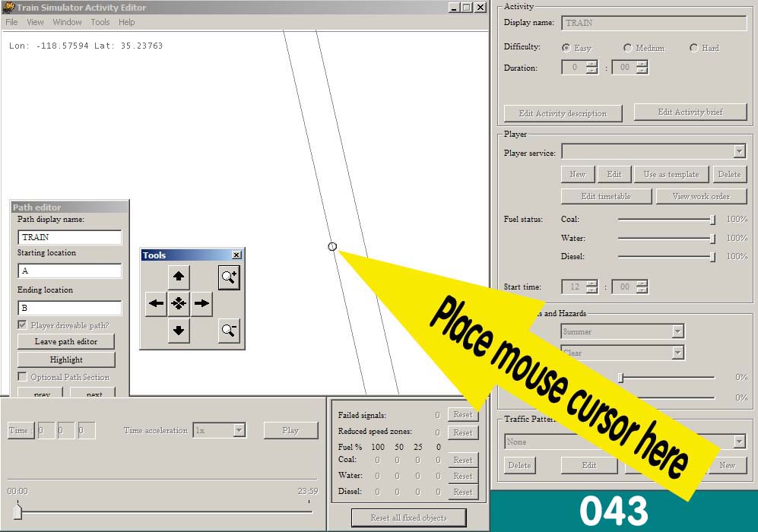
Task: Pan map up with the up arrow tool
Action: [179, 277]
